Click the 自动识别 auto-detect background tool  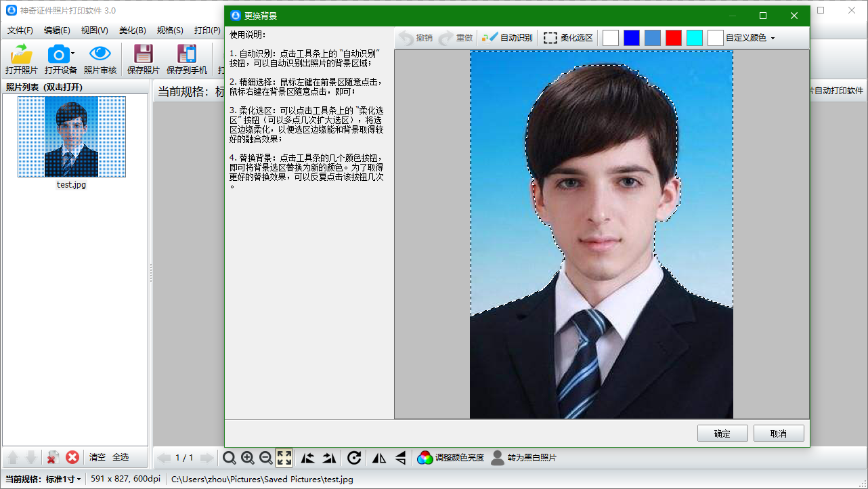coord(507,38)
